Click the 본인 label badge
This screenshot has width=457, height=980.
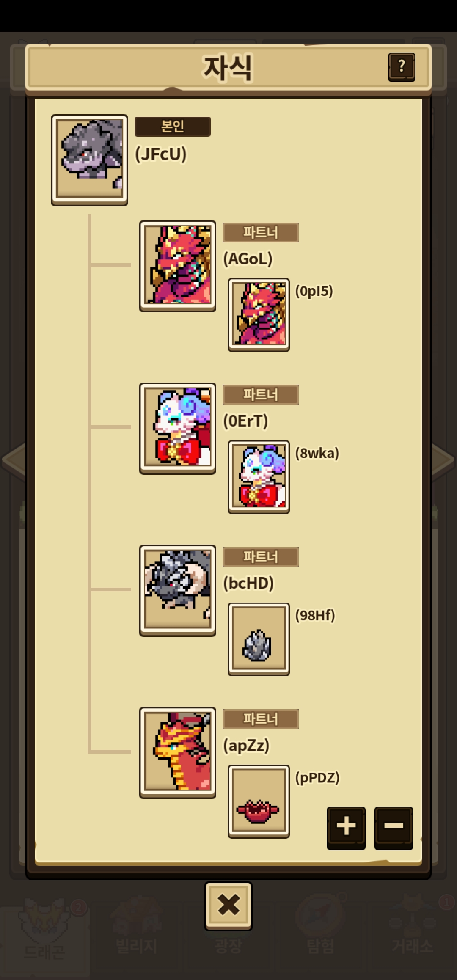(x=173, y=127)
